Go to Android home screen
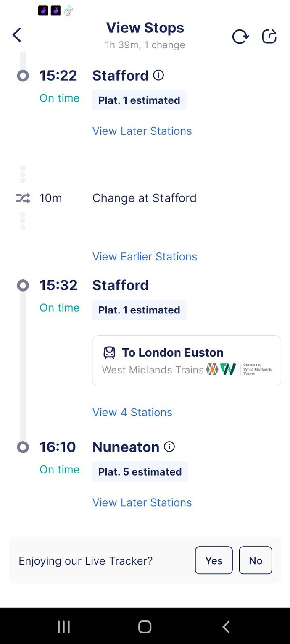Image resolution: width=290 pixels, height=644 pixels. (x=145, y=627)
